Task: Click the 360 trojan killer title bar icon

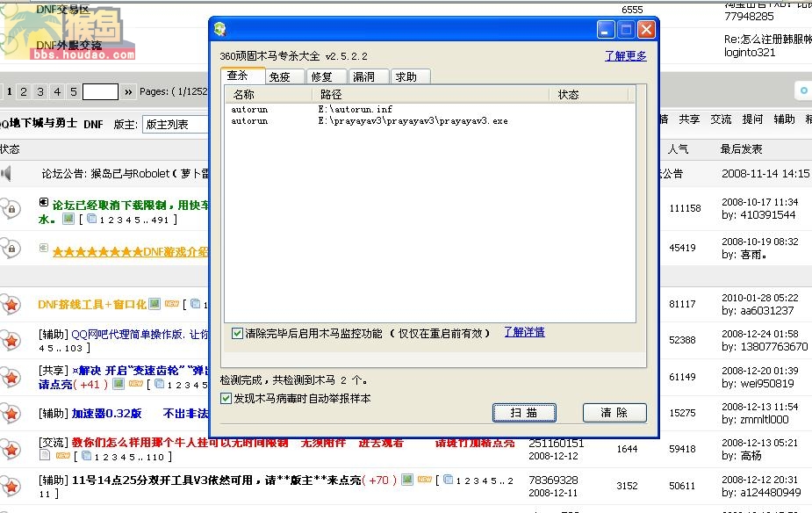Action: [x=220, y=29]
